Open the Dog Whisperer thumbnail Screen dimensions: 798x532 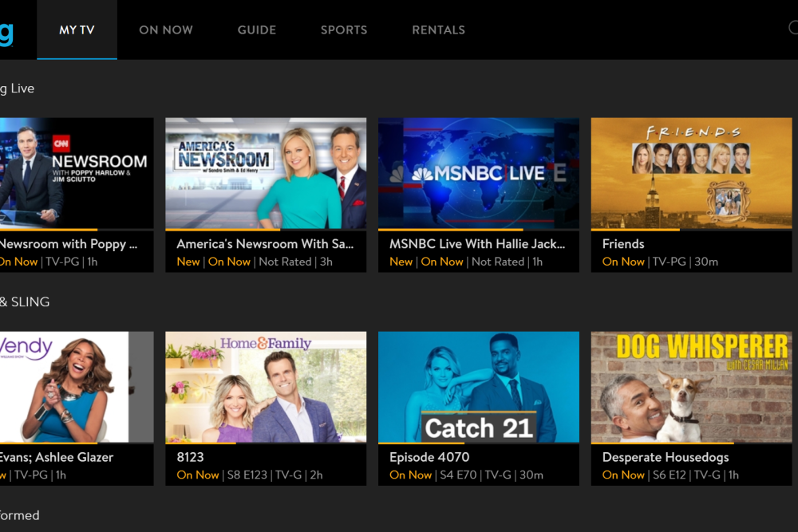point(691,387)
